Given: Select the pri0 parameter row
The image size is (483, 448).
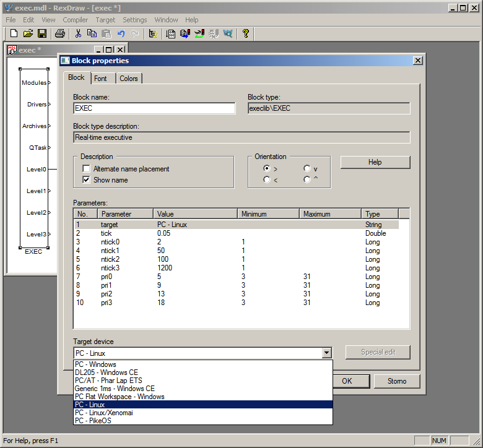Looking at the screenshot, I should (x=237, y=276).
